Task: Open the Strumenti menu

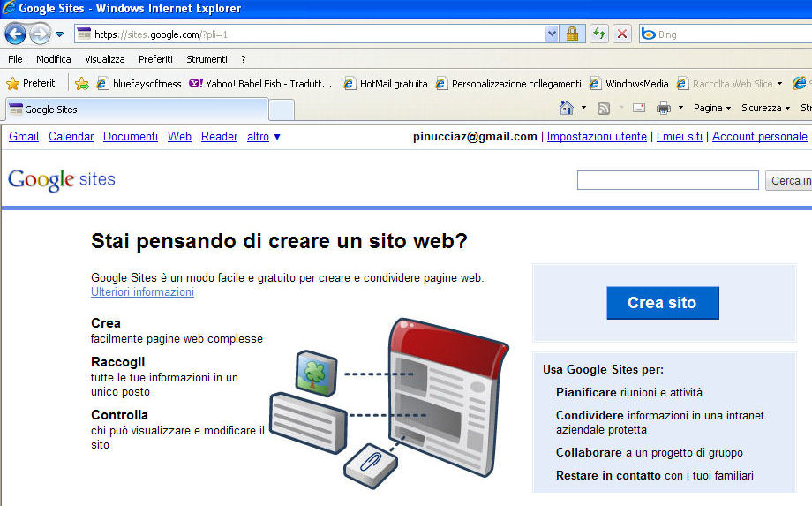Action: pos(207,59)
